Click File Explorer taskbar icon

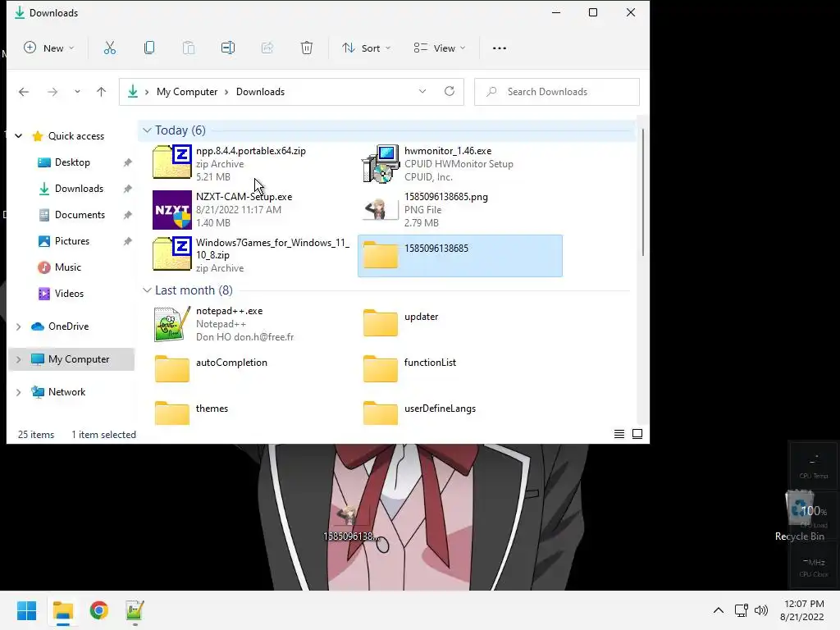tap(63, 610)
